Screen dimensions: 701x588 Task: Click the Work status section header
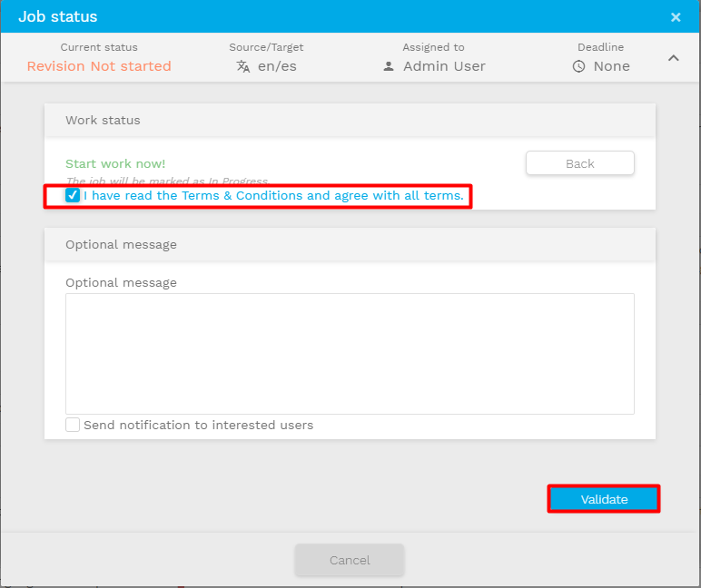pos(103,120)
